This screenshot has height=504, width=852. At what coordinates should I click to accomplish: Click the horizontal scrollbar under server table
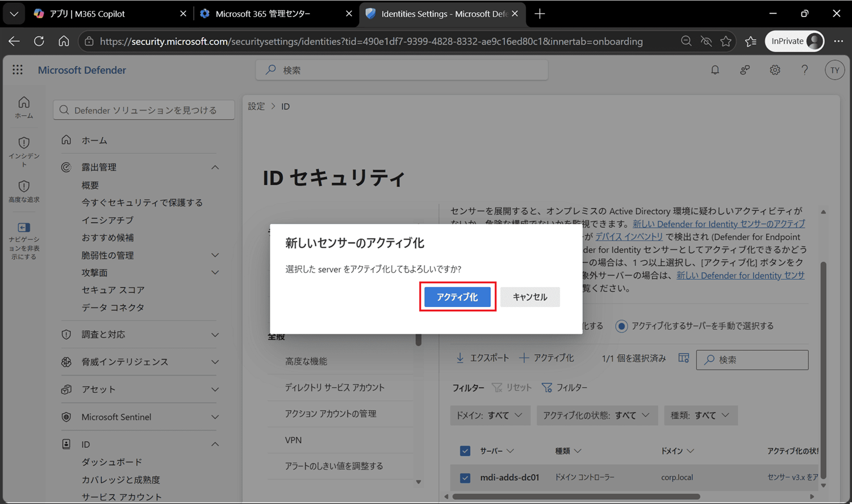pyautogui.click(x=576, y=497)
